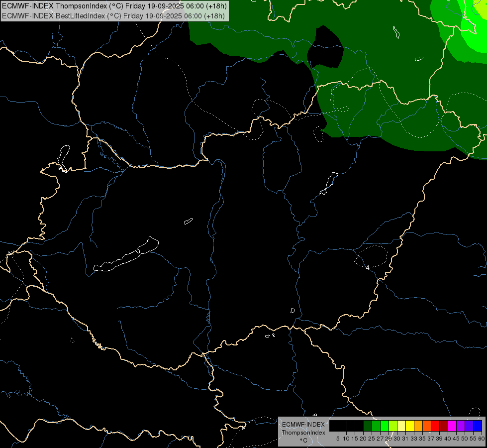Click the dark green 20–25 legend swatch
This screenshot has width=487, height=448.
(368, 426)
